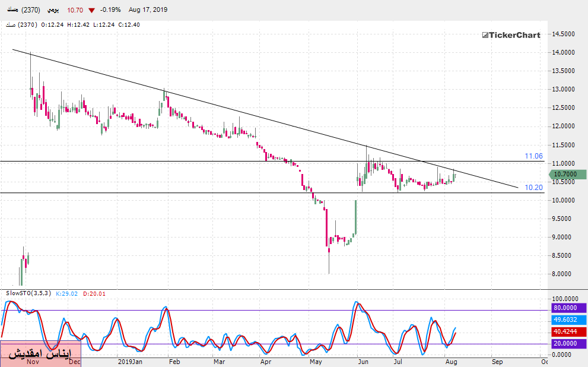Click the K:29.02 value in stochastic panel

click(x=67, y=293)
